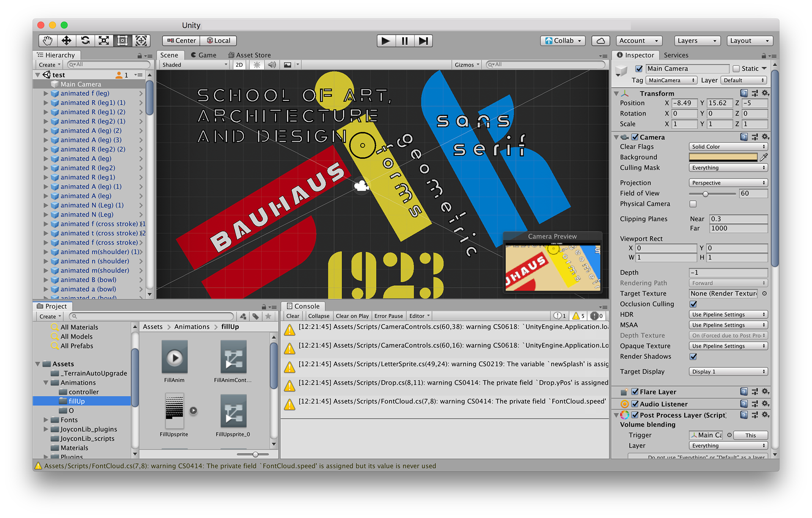Open Camera component preset icon
This screenshot has width=812, height=518.
(x=754, y=137)
